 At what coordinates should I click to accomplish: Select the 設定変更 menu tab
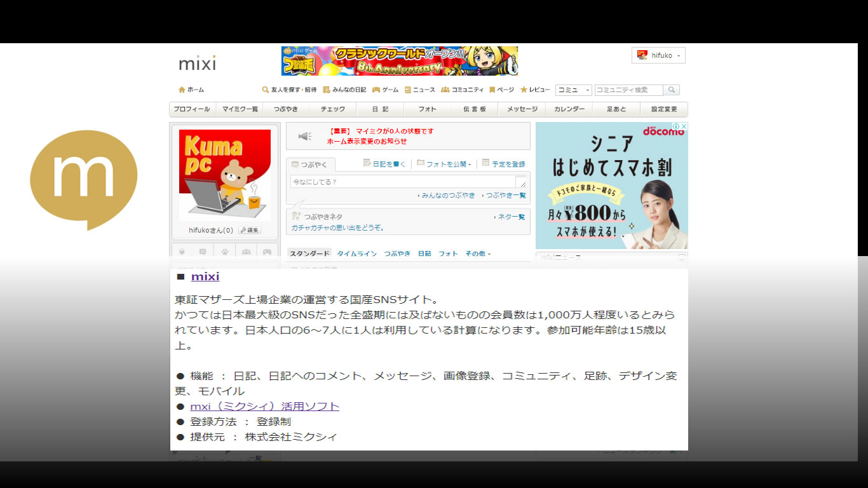pos(664,109)
